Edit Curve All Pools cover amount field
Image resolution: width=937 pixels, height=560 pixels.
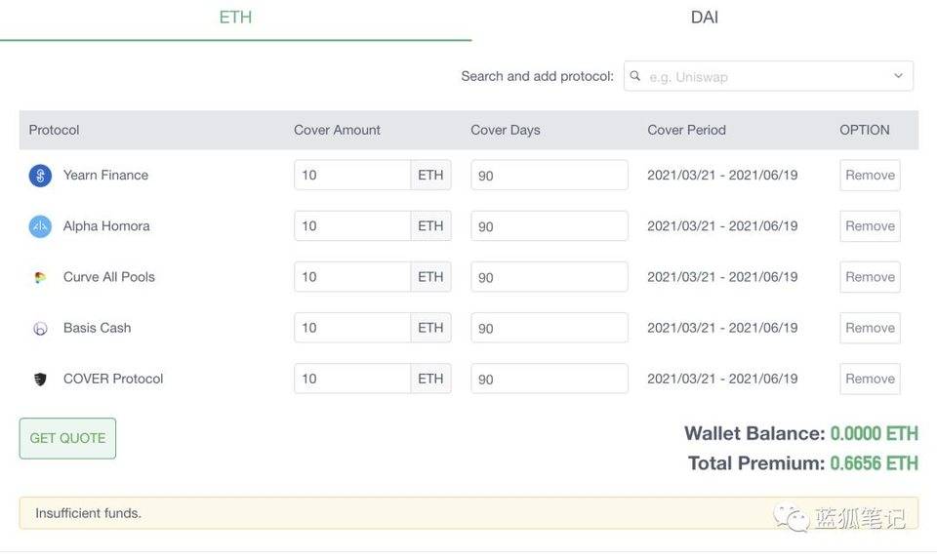[352, 276]
